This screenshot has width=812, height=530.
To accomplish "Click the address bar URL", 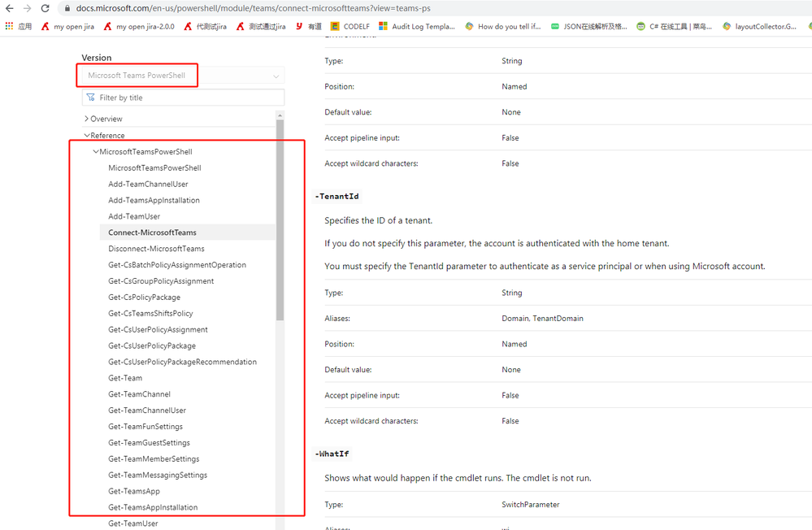I will click(254, 8).
